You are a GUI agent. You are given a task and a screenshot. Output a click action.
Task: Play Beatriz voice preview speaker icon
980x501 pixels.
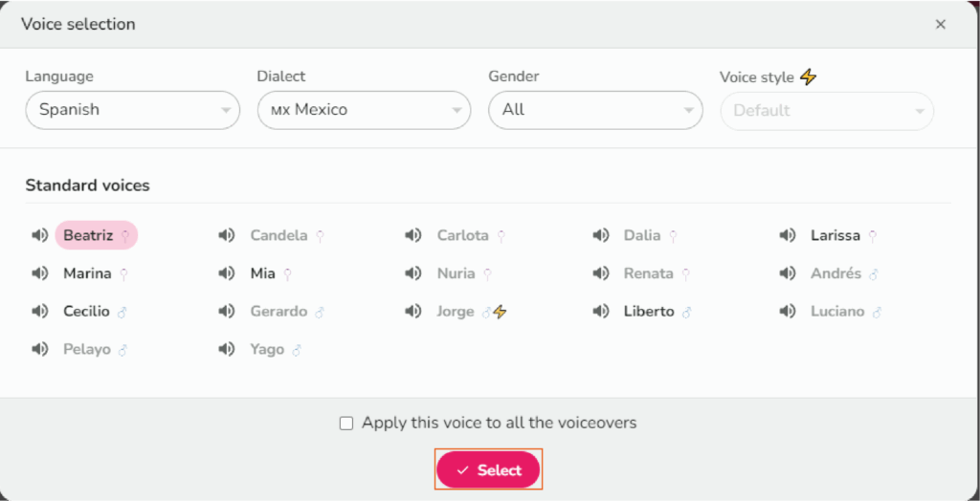(x=39, y=235)
